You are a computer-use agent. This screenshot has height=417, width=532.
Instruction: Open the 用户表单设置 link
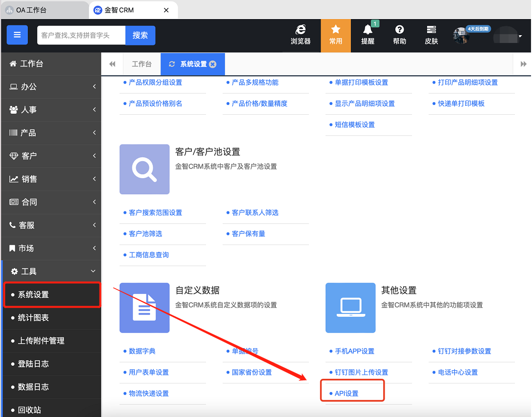tap(148, 372)
